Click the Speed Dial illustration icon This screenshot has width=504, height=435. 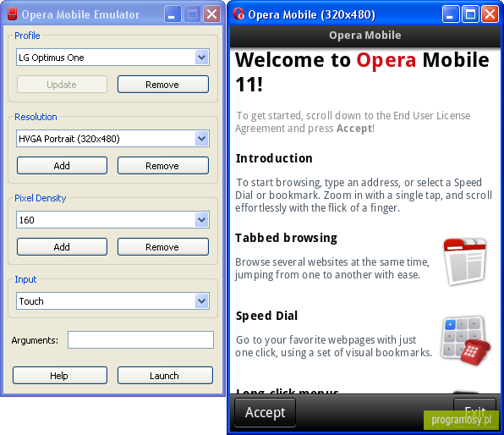(465, 341)
